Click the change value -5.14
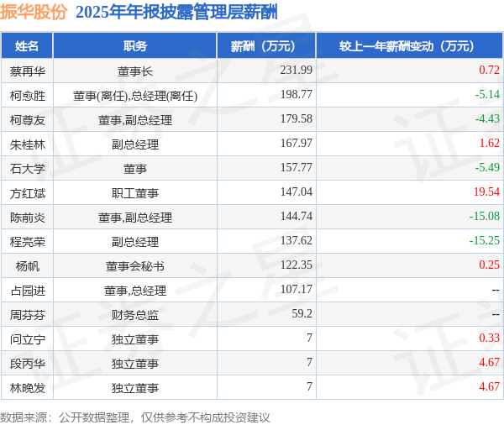This screenshot has height=425, width=504. tap(487, 94)
